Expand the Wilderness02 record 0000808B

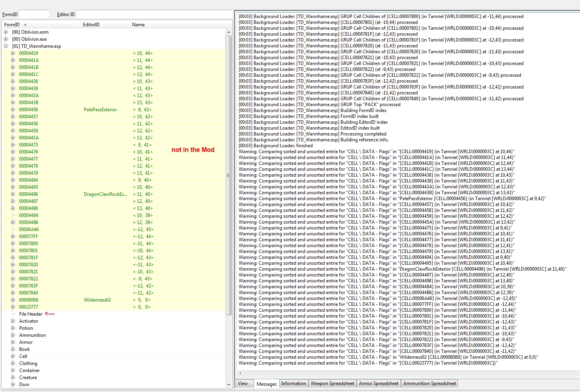tap(13, 300)
